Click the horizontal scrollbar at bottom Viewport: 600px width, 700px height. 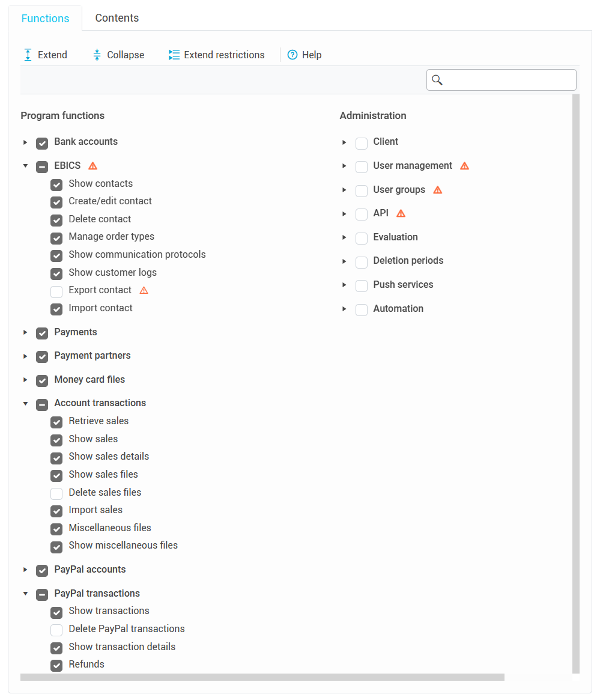tap(262, 677)
